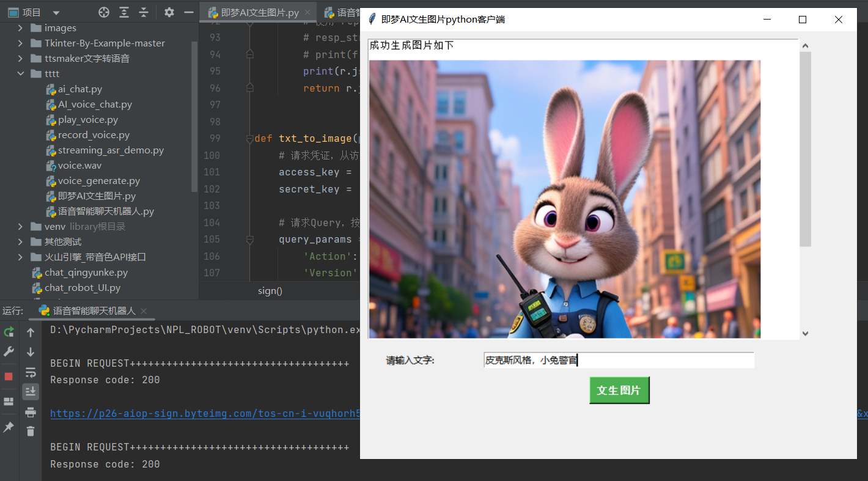This screenshot has width=868, height=481.
Task: Open streaming_asr_demo.py in the project tree
Action: (x=111, y=150)
